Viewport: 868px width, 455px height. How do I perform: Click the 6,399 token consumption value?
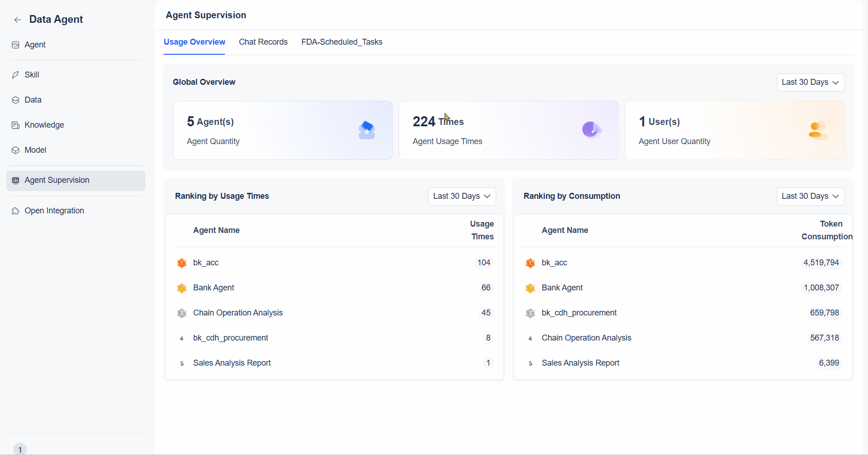point(829,363)
